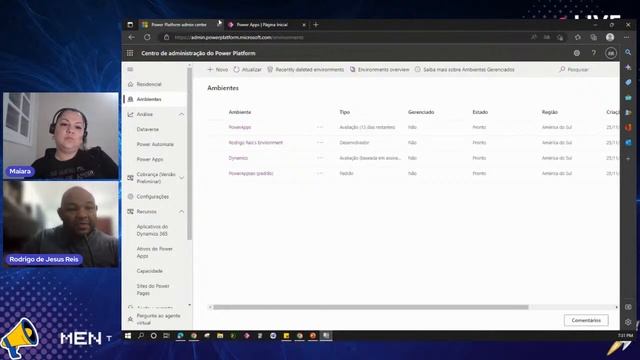Collapse the Recursos section chevron
This screenshot has height=360, width=640.
[181, 211]
